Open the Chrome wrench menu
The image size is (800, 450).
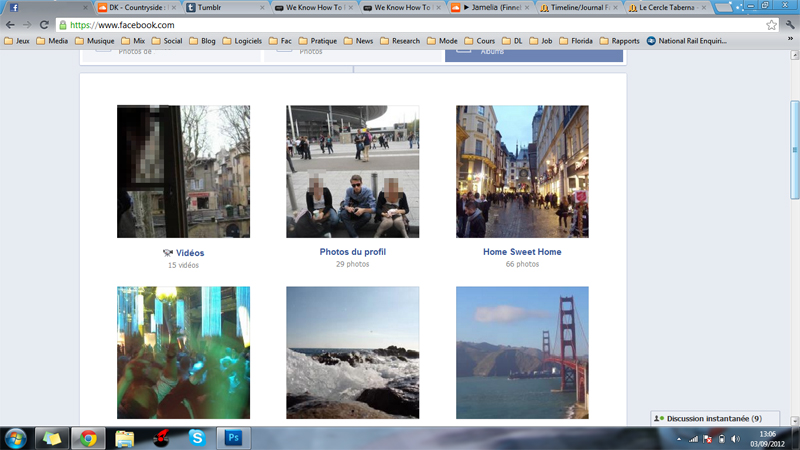click(x=790, y=24)
